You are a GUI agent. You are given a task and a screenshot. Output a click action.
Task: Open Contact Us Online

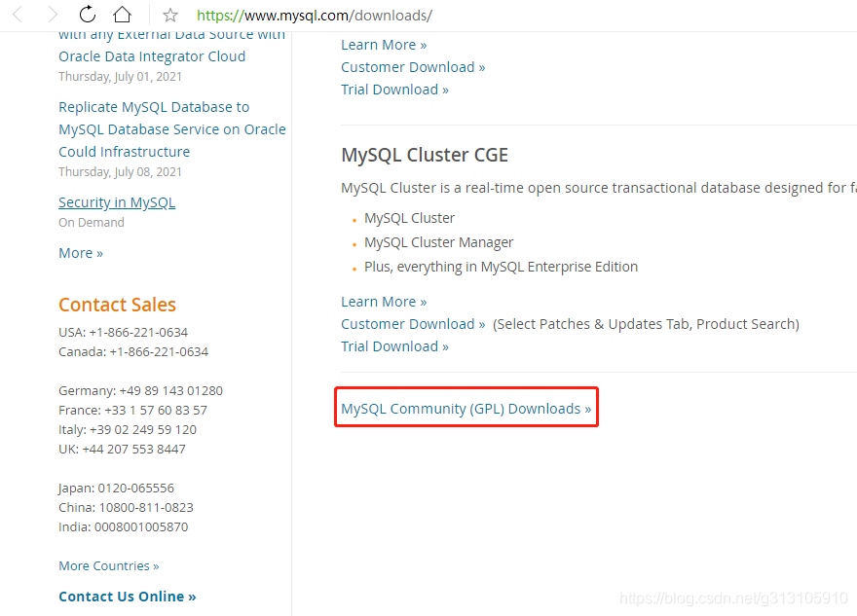pos(127,596)
